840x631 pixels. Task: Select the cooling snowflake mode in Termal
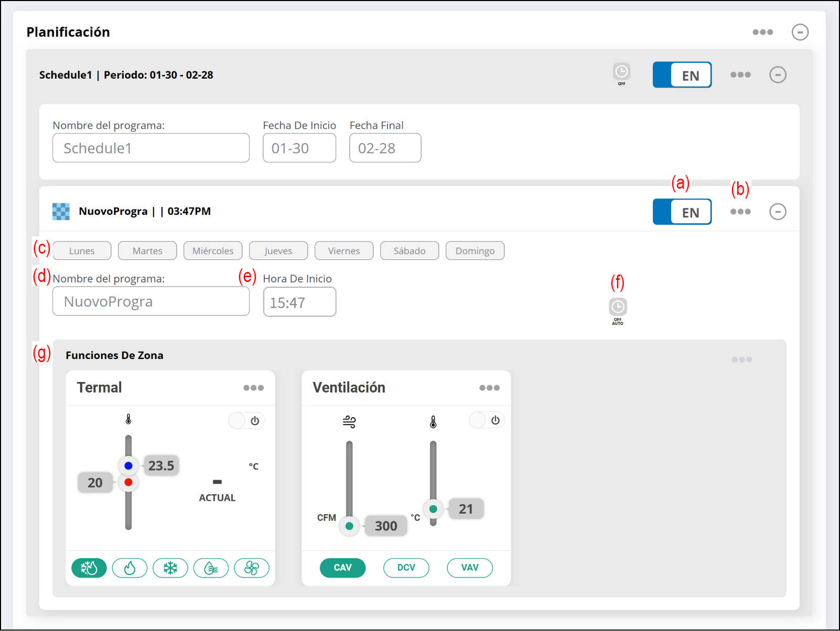pos(170,568)
